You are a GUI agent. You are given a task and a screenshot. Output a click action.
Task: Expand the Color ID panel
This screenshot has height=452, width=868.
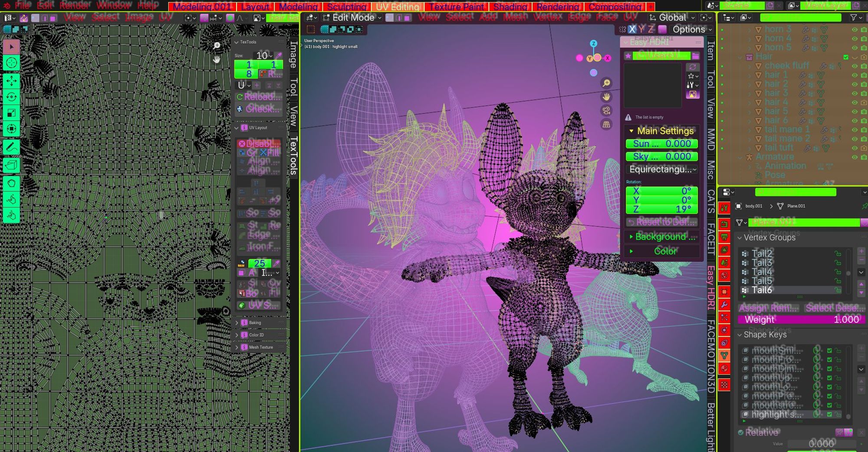(237, 335)
